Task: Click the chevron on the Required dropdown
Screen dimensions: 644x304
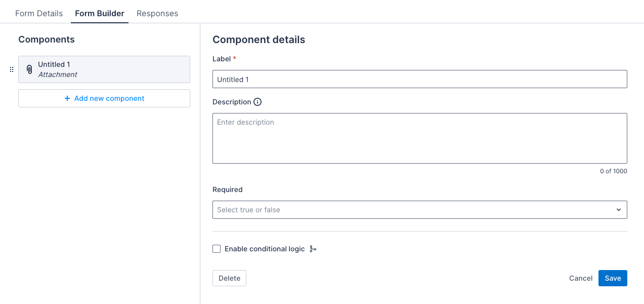Action: click(x=618, y=209)
